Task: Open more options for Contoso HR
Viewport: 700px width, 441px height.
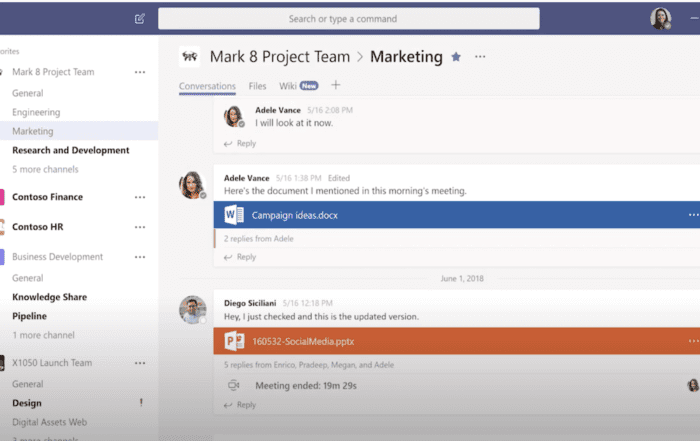Action: [x=140, y=227]
